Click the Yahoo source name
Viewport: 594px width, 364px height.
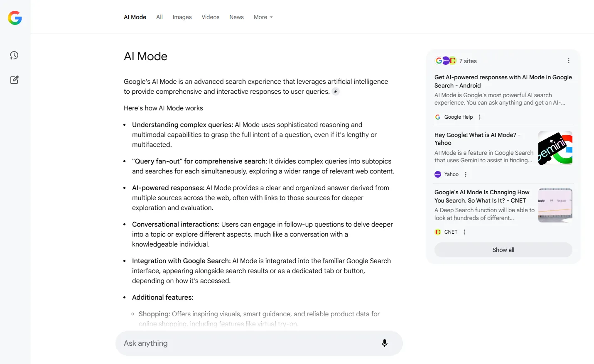(452, 174)
